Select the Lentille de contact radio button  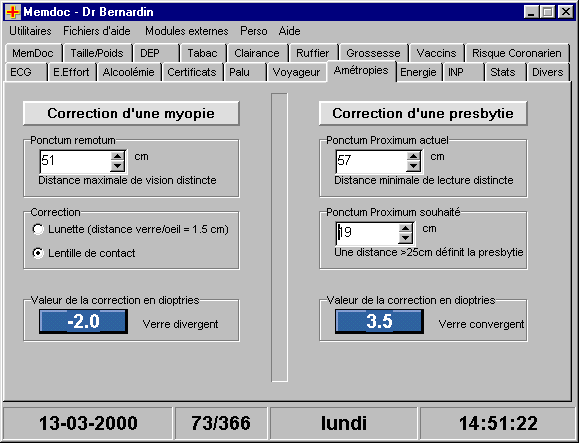38,253
